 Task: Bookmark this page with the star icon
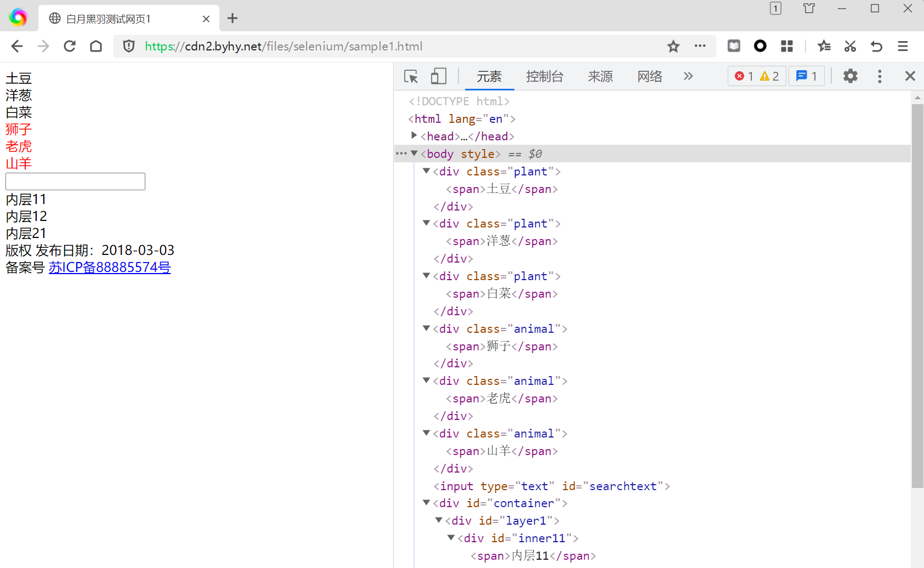(673, 47)
